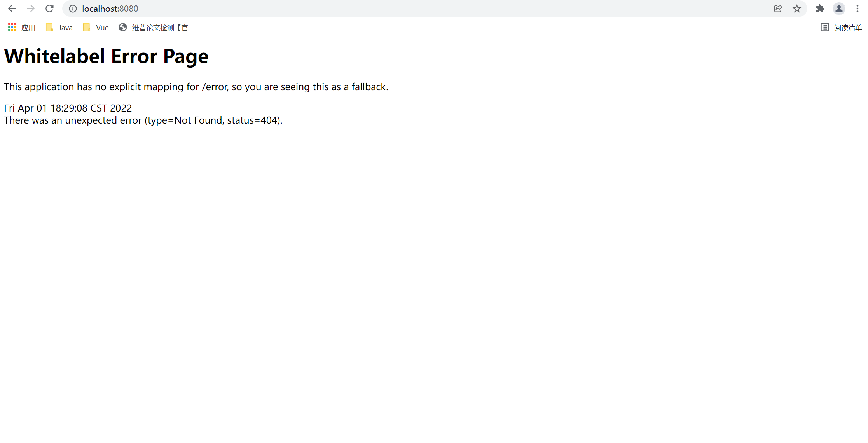Click the forward navigation arrow
Image resolution: width=868 pixels, height=443 pixels.
(x=31, y=9)
